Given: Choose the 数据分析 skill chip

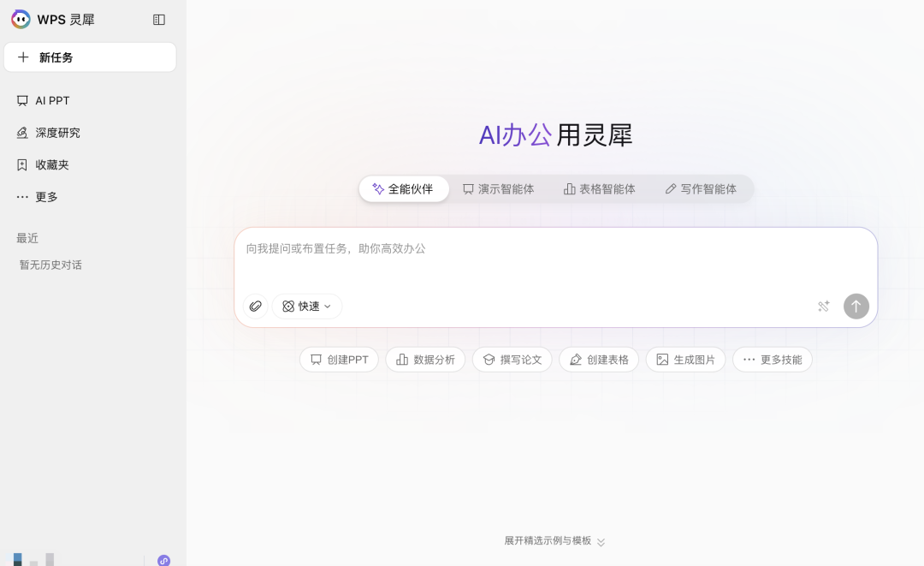Looking at the screenshot, I should coord(425,360).
